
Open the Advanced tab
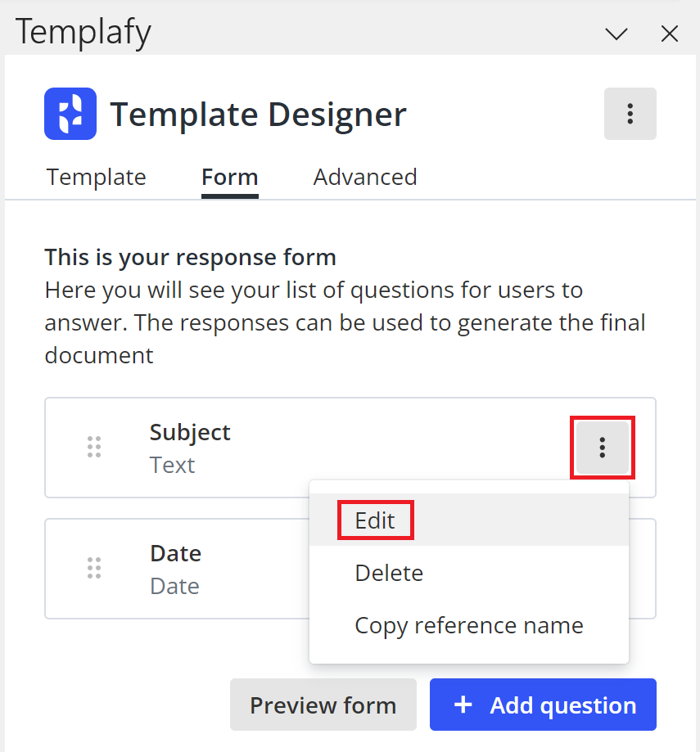pos(365,177)
